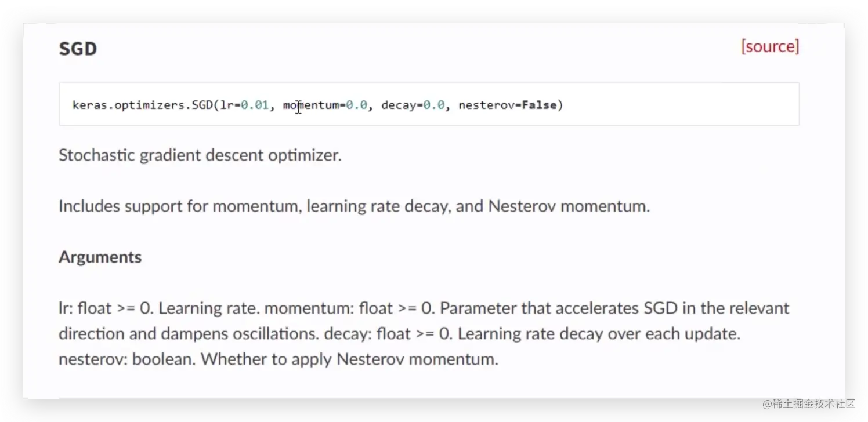Click "Stochastic gradient descent optimizer." sentence

[x=200, y=155]
